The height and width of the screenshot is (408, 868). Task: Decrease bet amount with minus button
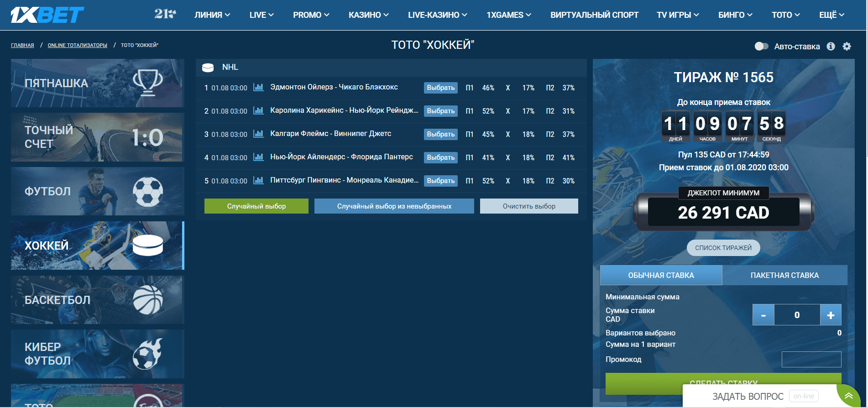click(x=763, y=315)
